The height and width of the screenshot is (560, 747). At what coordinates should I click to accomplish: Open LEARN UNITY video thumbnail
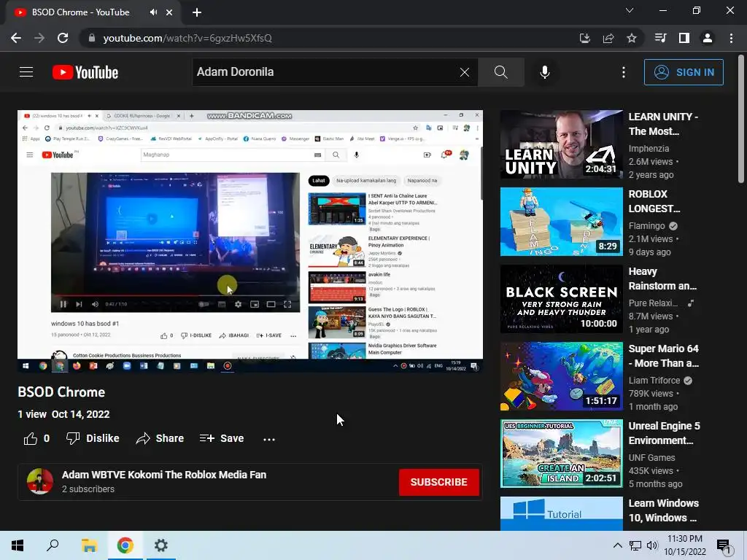click(x=561, y=144)
